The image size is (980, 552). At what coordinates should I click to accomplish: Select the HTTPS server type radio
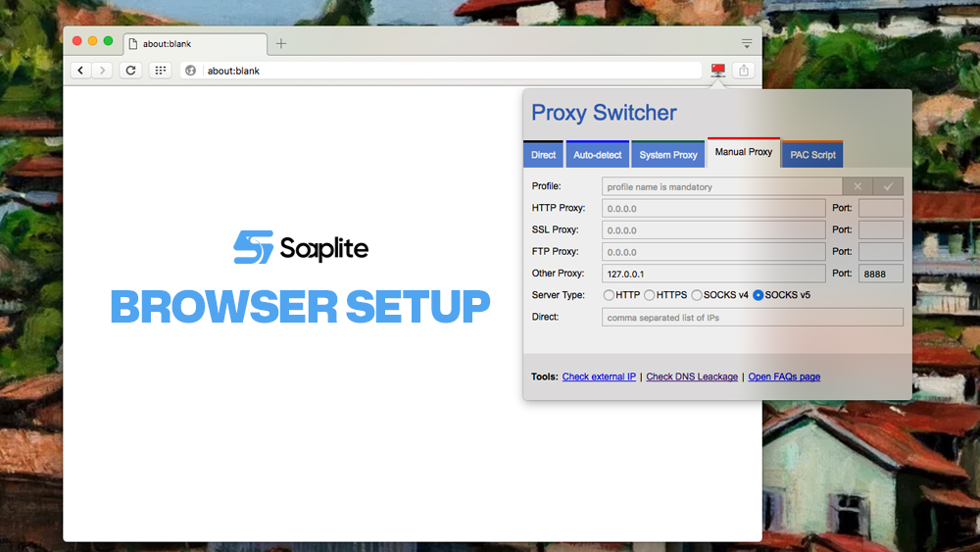tap(650, 295)
